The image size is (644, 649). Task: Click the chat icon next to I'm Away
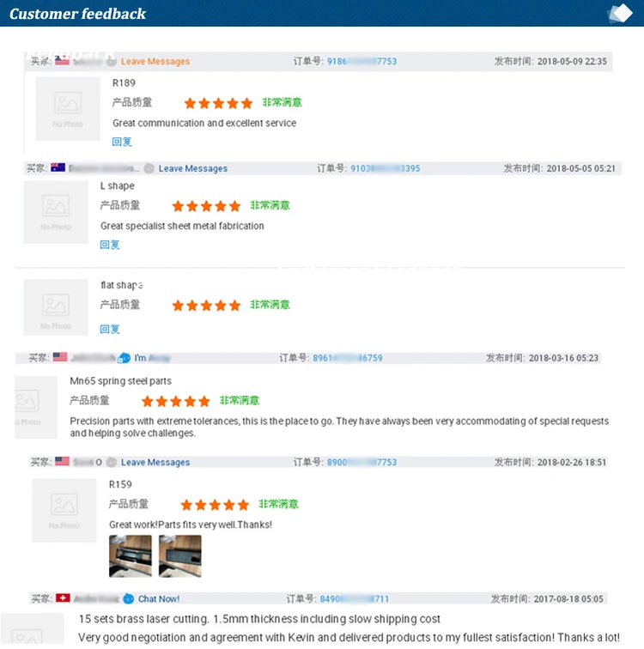coord(124,358)
